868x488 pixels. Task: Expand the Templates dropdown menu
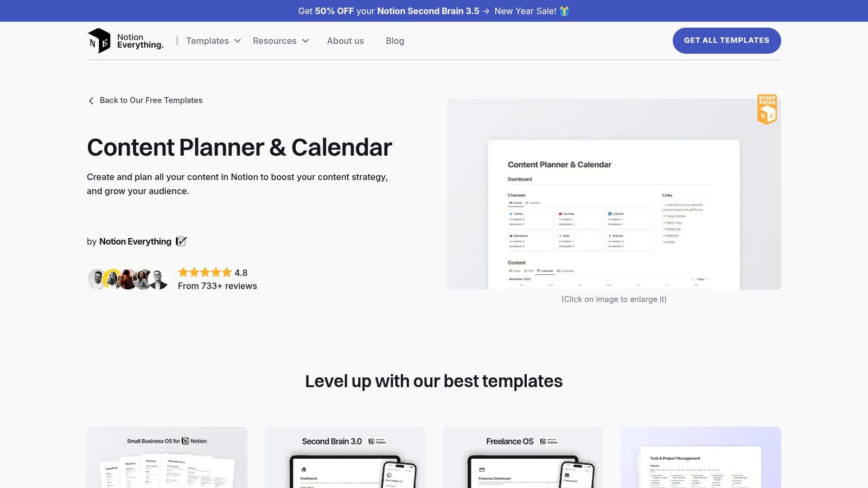[213, 41]
